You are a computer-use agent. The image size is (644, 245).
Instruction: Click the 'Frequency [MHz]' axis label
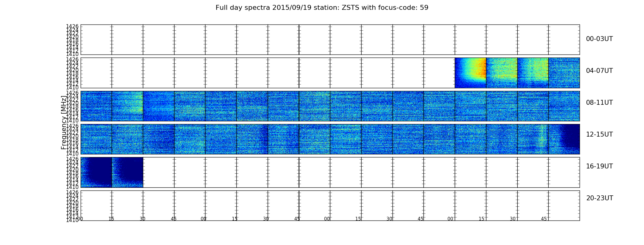coord(64,123)
